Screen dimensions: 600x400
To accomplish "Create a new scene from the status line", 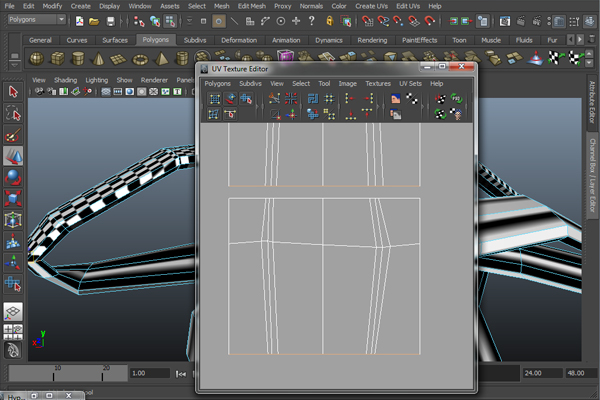I will pyautogui.click(x=79, y=21).
